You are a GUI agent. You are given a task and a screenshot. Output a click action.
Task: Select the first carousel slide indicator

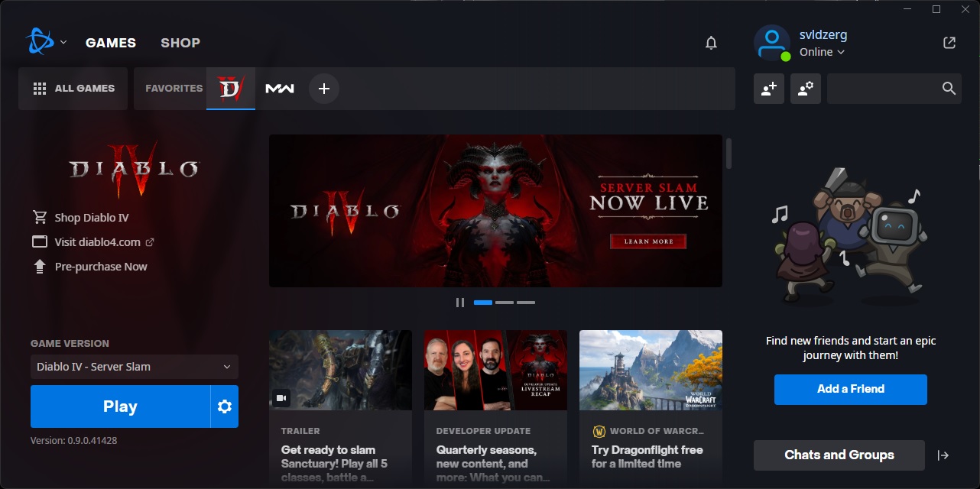click(483, 303)
